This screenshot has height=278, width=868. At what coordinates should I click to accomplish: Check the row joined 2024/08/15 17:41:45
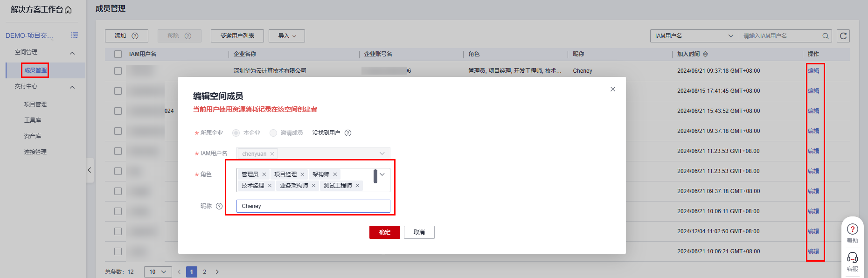(x=118, y=91)
